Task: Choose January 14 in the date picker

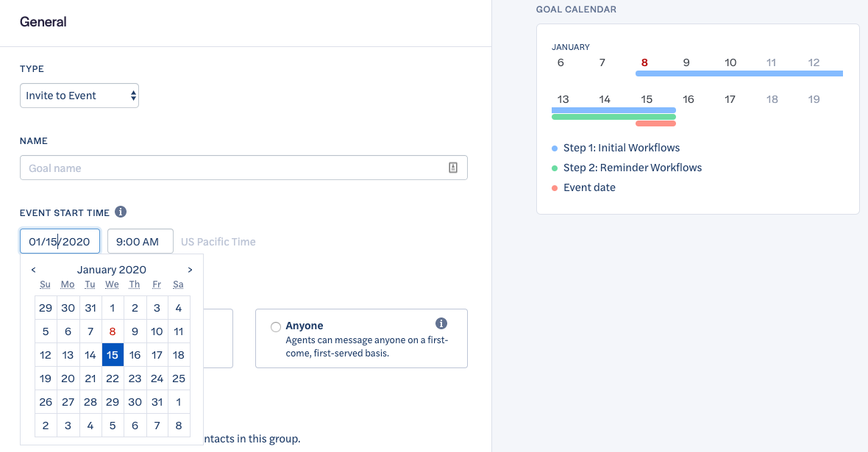Action: tap(90, 355)
